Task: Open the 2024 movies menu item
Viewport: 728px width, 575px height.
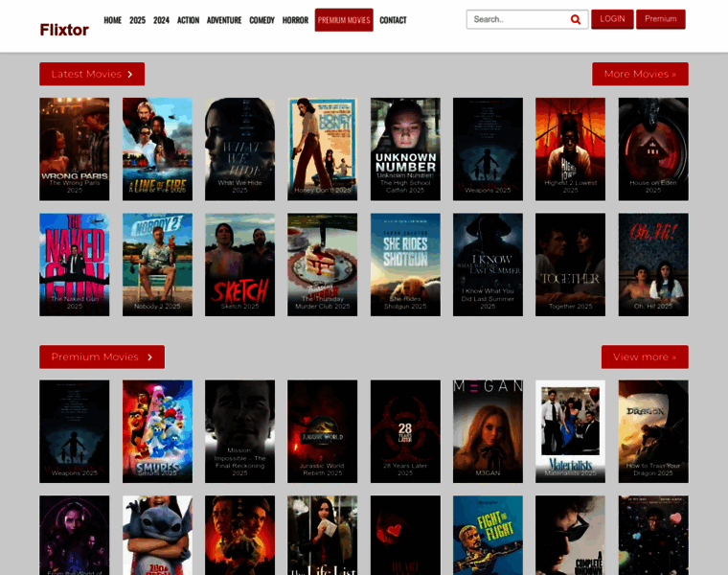Action: click(x=161, y=20)
